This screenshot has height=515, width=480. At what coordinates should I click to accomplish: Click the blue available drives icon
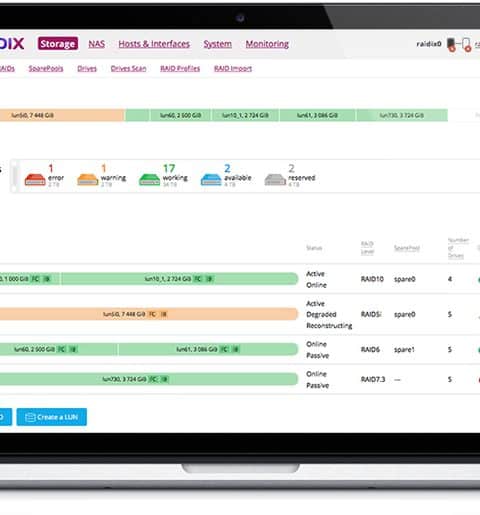[211, 180]
